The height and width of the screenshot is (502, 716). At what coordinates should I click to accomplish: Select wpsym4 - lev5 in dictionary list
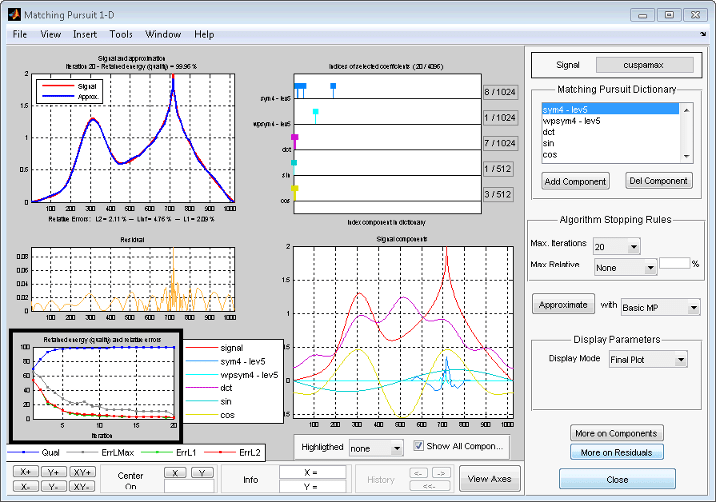point(571,119)
